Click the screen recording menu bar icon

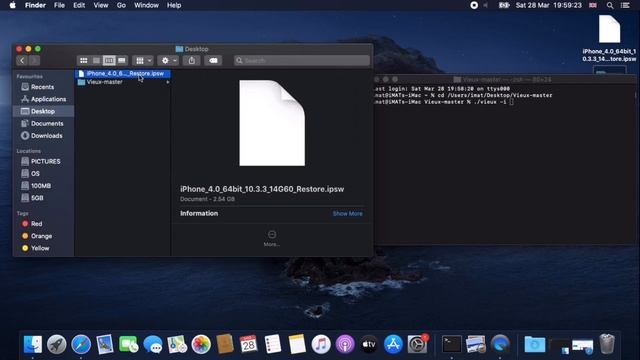474,5
